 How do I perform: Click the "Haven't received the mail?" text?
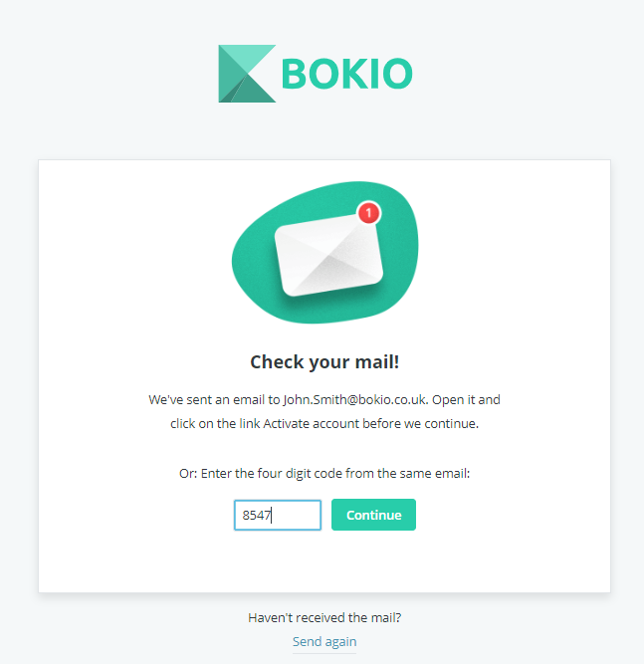coord(324,618)
